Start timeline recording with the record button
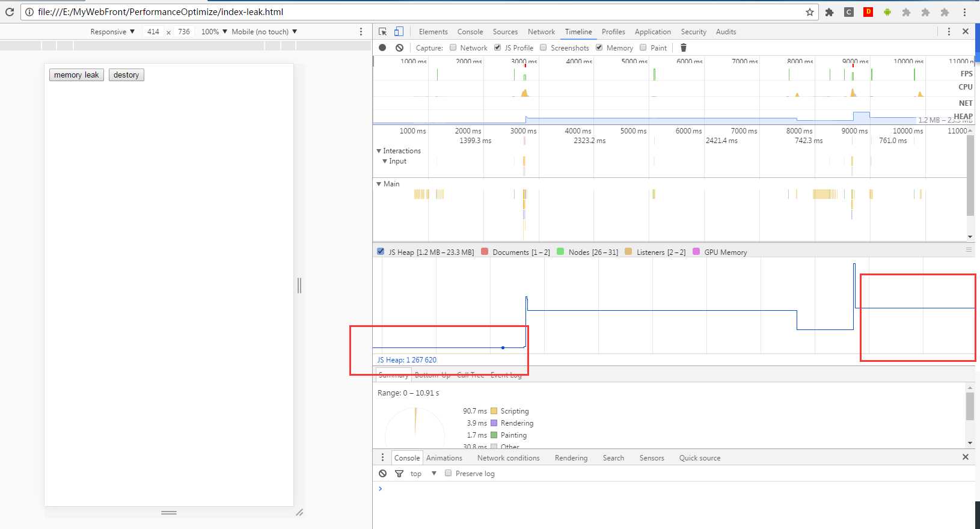 tap(383, 48)
